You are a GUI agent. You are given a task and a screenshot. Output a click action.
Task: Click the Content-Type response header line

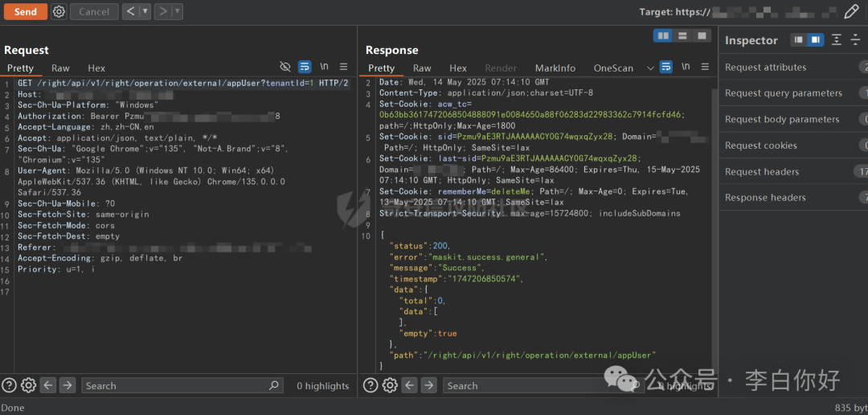coord(486,93)
